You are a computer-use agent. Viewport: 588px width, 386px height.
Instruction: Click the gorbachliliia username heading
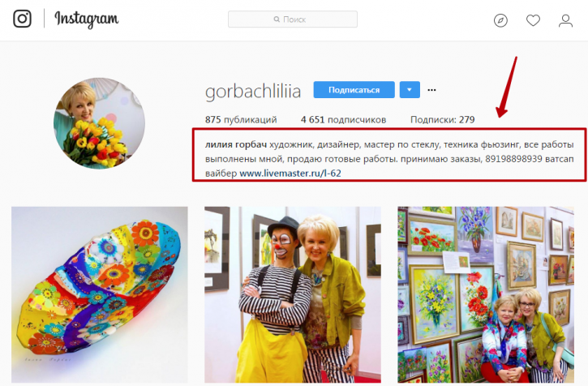253,91
